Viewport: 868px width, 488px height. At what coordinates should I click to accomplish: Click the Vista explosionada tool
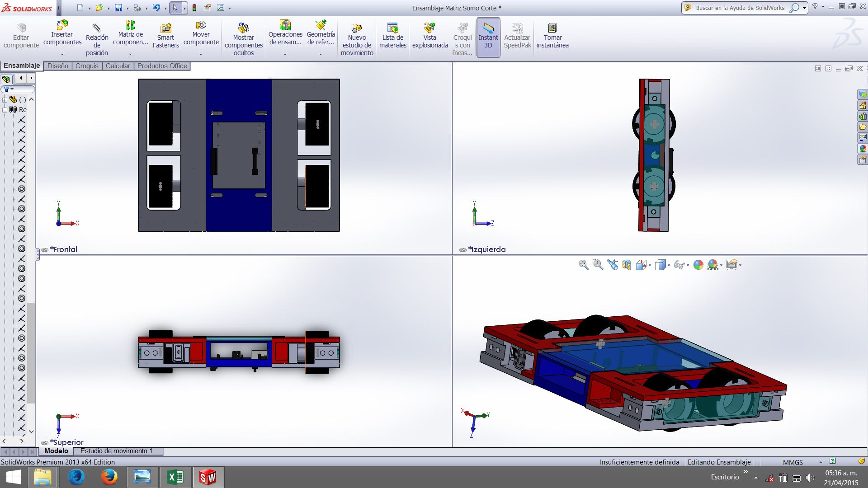(x=429, y=36)
